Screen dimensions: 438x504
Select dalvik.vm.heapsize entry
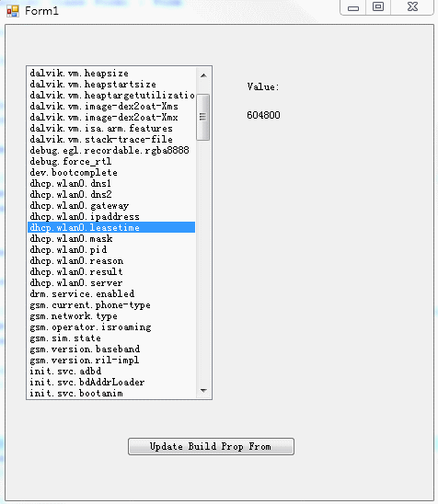(x=111, y=73)
